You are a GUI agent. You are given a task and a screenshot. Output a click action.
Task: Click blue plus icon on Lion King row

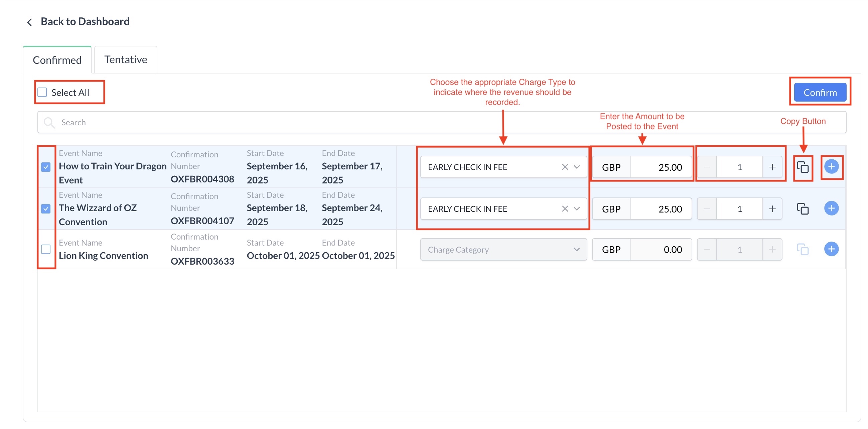click(831, 249)
